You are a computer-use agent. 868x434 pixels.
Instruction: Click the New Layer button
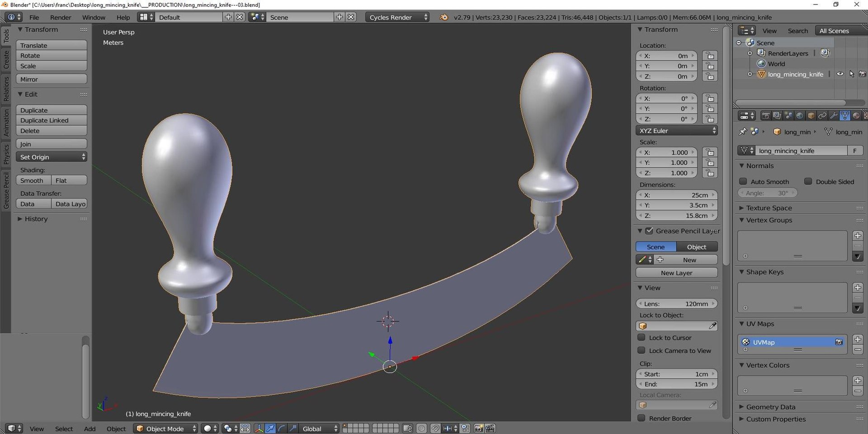coord(676,273)
